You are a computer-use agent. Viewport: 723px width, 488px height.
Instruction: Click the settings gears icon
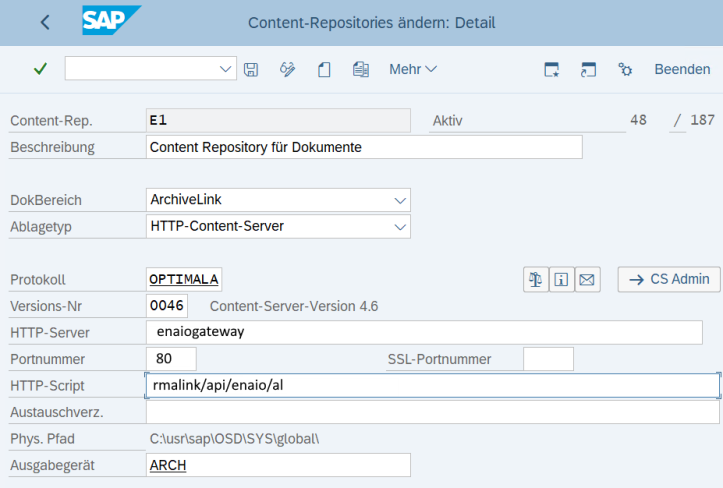click(x=625, y=69)
